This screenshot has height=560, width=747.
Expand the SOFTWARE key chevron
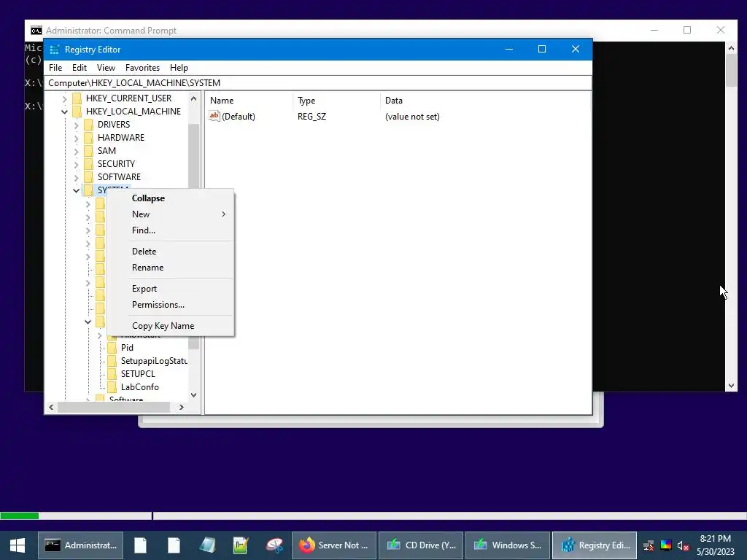coord(76,178)
